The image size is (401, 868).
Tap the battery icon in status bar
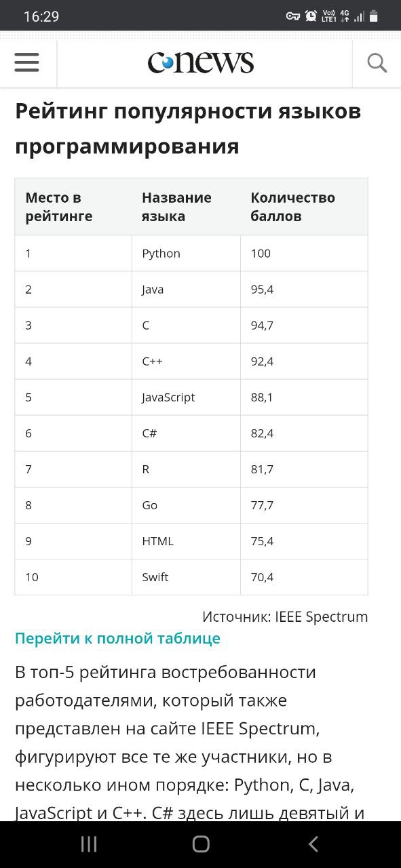[374, 16]
